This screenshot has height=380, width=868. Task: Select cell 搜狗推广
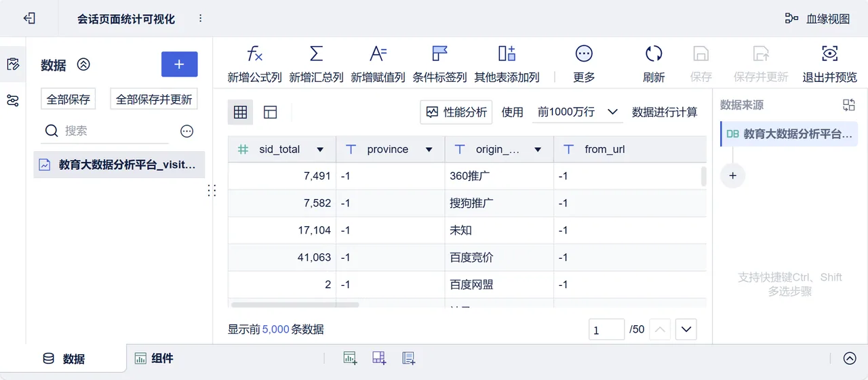[499, 203]
